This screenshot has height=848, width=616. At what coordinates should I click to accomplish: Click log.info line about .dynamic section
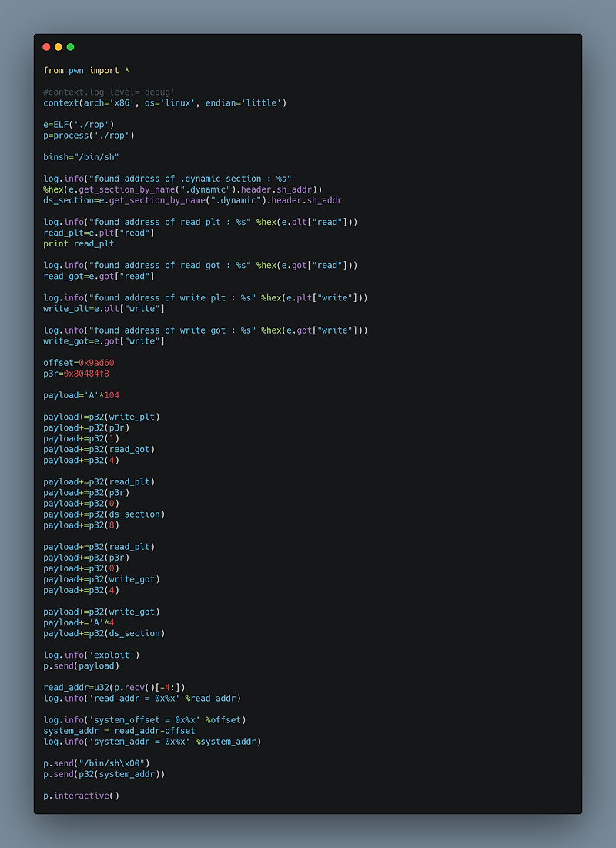[x=168, y=179]
